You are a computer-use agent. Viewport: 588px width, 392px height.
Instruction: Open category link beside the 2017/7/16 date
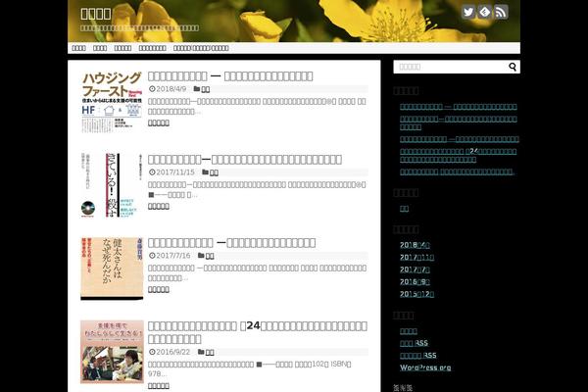point(210,256)
